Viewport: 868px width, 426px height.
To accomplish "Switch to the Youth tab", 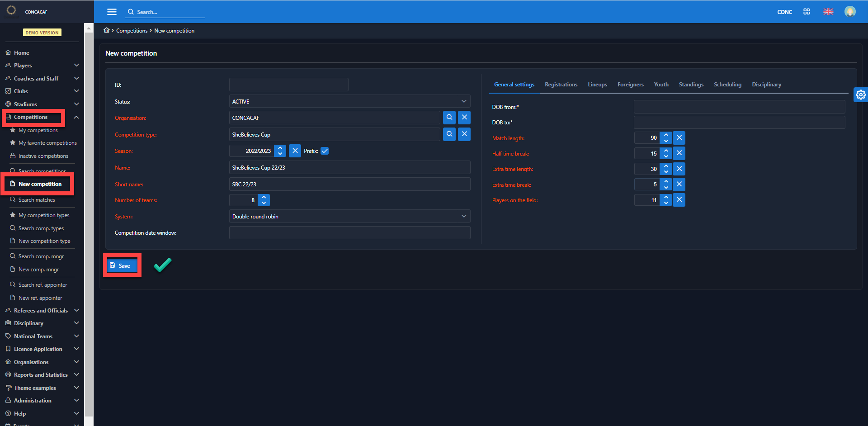I will 661,85.
